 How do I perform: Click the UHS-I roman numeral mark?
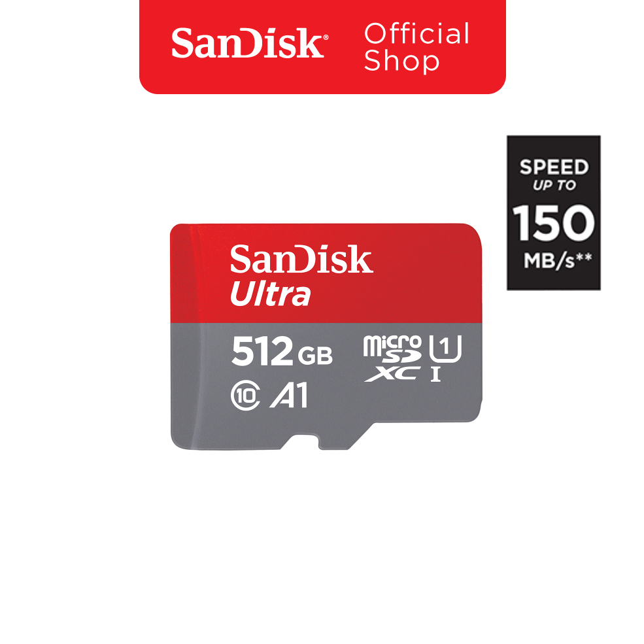(x=436, y=375)
